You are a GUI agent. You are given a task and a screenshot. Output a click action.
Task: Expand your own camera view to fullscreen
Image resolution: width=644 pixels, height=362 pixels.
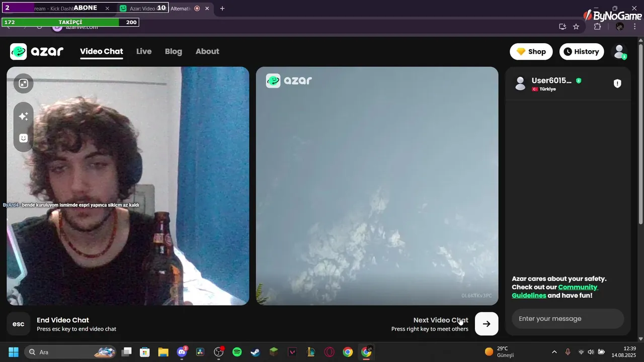click(x=23, y=83)
